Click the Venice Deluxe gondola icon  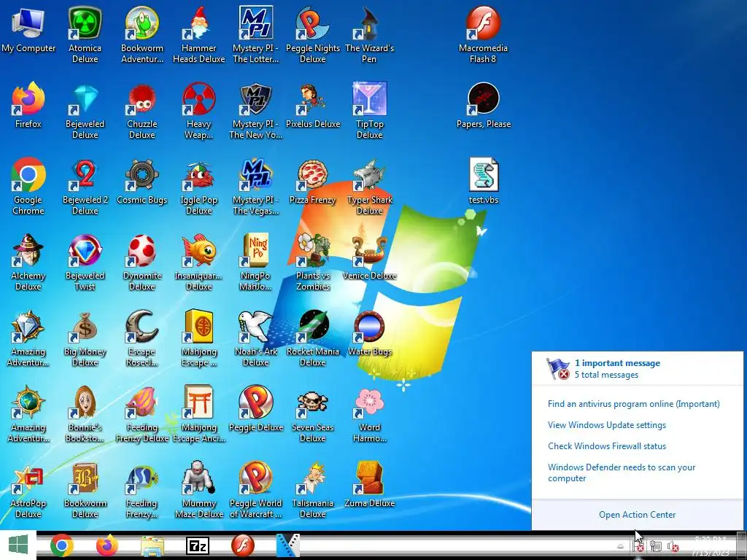(369, 250)
